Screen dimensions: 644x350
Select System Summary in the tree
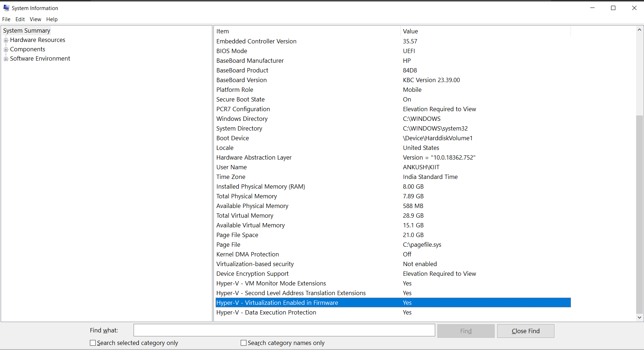(27, 30)
